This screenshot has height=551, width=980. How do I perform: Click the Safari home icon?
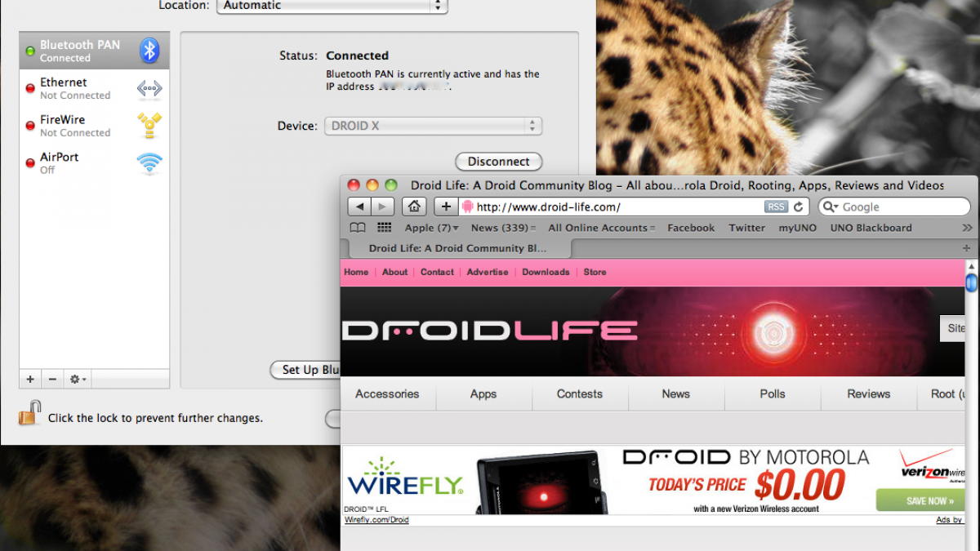[415, 207]
